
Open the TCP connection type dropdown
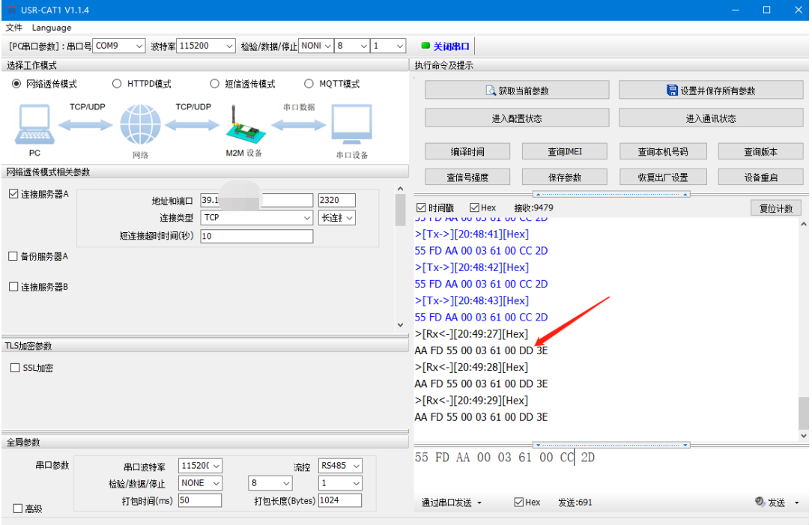pos(257,218)
